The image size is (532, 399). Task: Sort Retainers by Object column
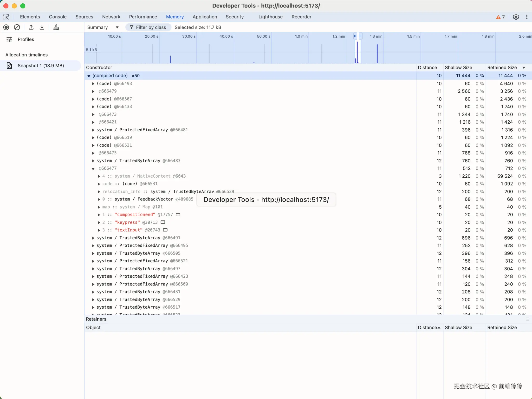point(250,327)
